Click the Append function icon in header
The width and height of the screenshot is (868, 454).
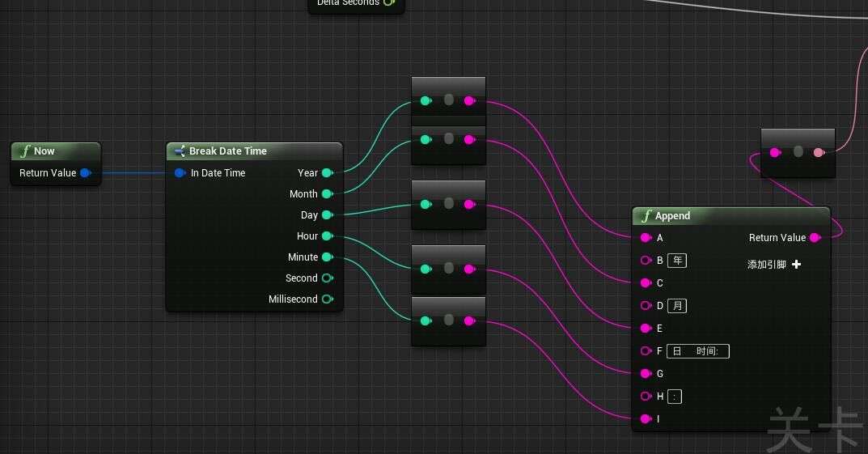pyautogui.click(x=646, y=216)
